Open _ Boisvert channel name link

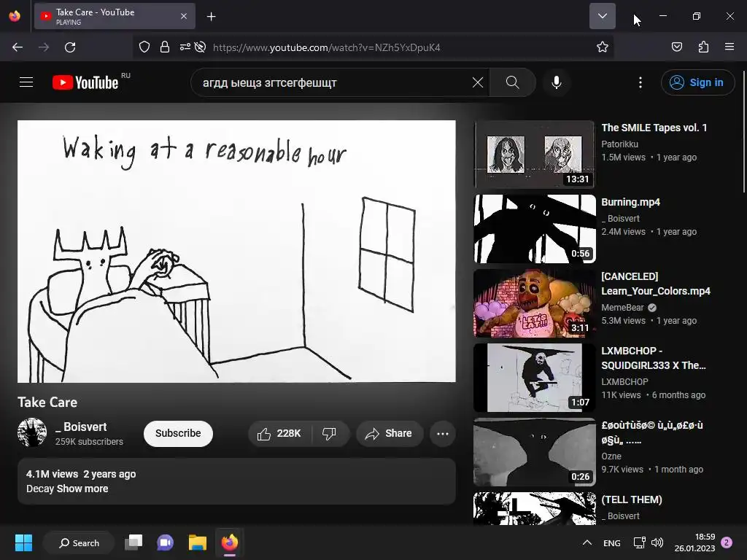pos(81,427)
